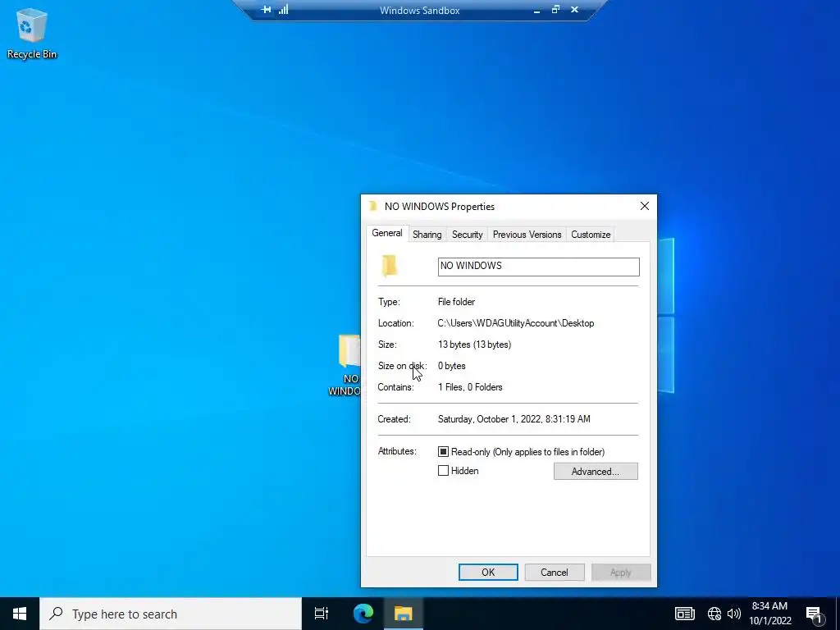Close the NO WINDOWS Properties dialog
Screen dimensions: 840x630
click(645, 206)
